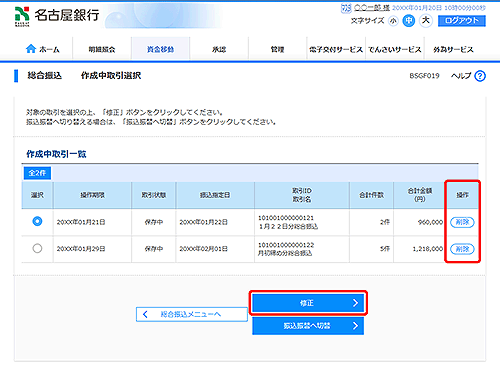This screenshot has width=500, height=380.
Task: Click the ログアウト button
Action: coord(462,21)
